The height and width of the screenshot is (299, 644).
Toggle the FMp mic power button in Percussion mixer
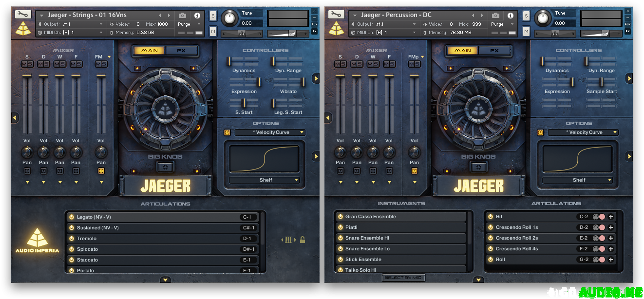414,171
